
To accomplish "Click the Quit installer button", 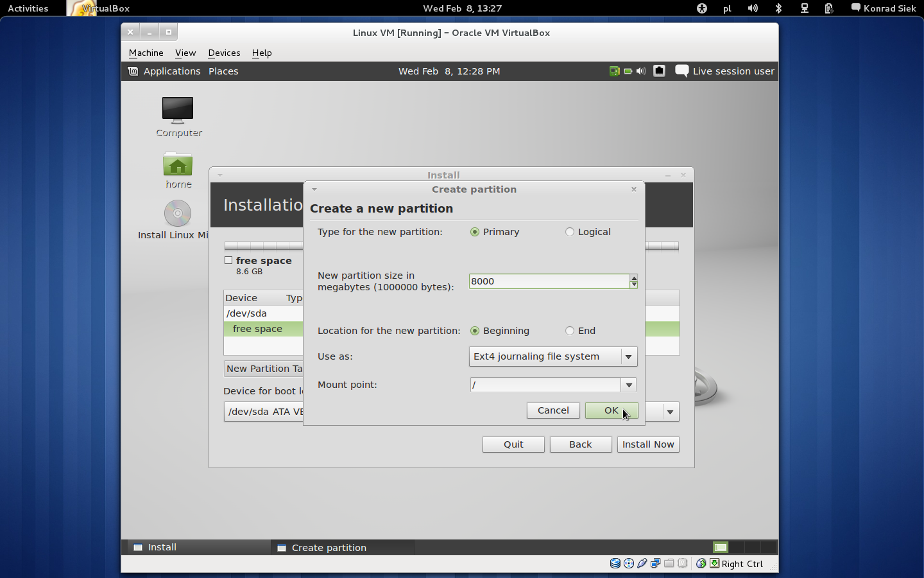I will pyautogui.click(x=513, y=444).
